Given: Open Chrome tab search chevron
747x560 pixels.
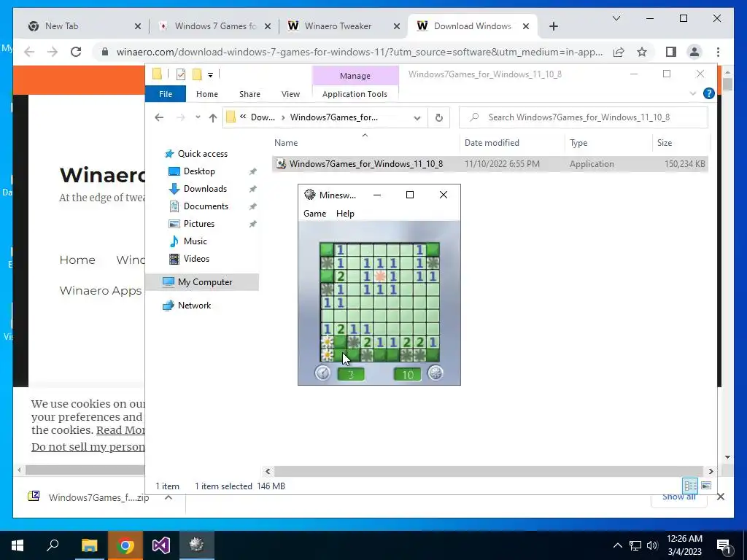Looking at the screenshot, I should click(x=616, y=18).
